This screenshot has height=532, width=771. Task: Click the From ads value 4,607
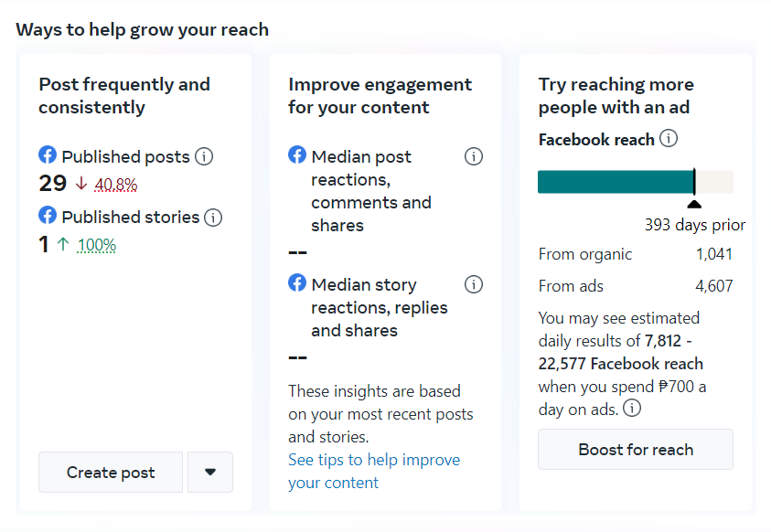(x=713, y=286)
